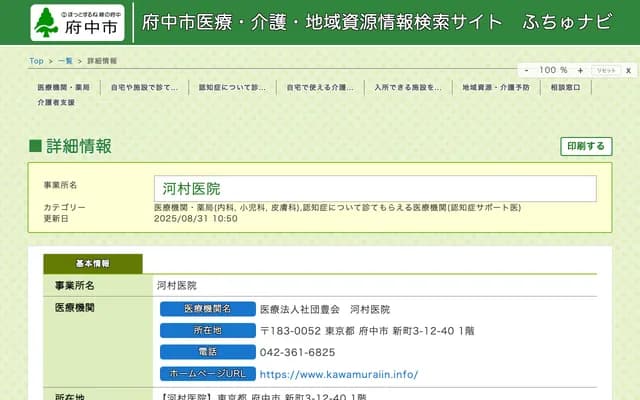Open the 医療機関・薬局 menu

[63, 87]
